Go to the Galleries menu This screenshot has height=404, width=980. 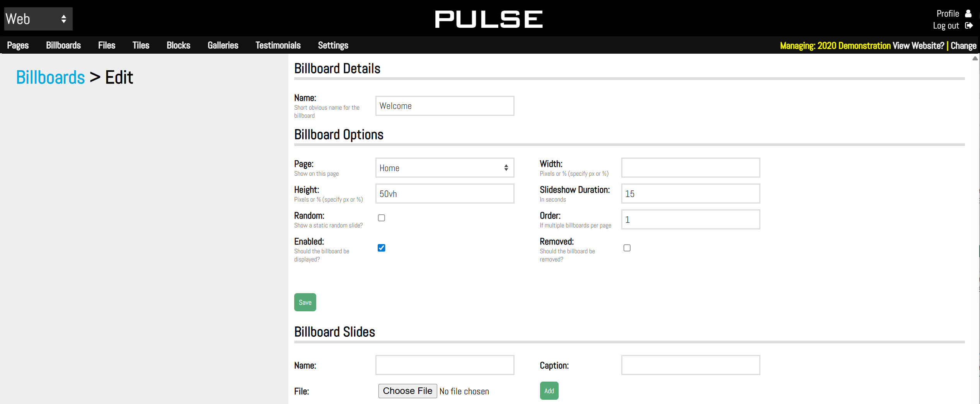coord(223,45)
